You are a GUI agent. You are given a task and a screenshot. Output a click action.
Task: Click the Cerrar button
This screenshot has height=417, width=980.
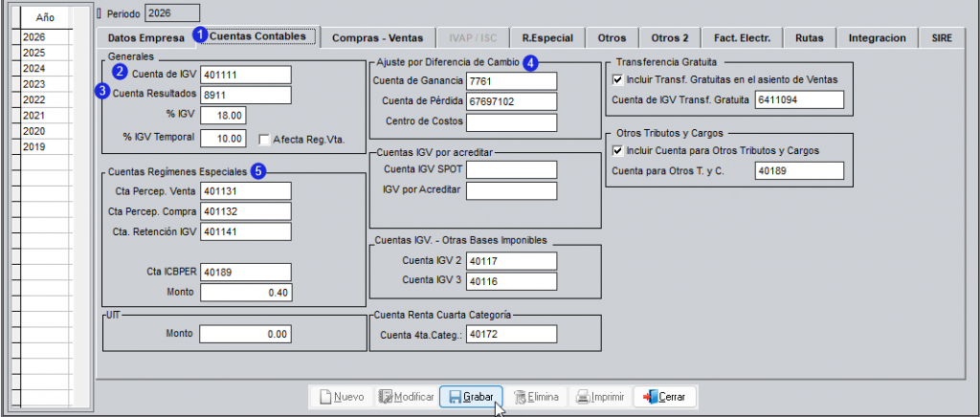(665, 396)
